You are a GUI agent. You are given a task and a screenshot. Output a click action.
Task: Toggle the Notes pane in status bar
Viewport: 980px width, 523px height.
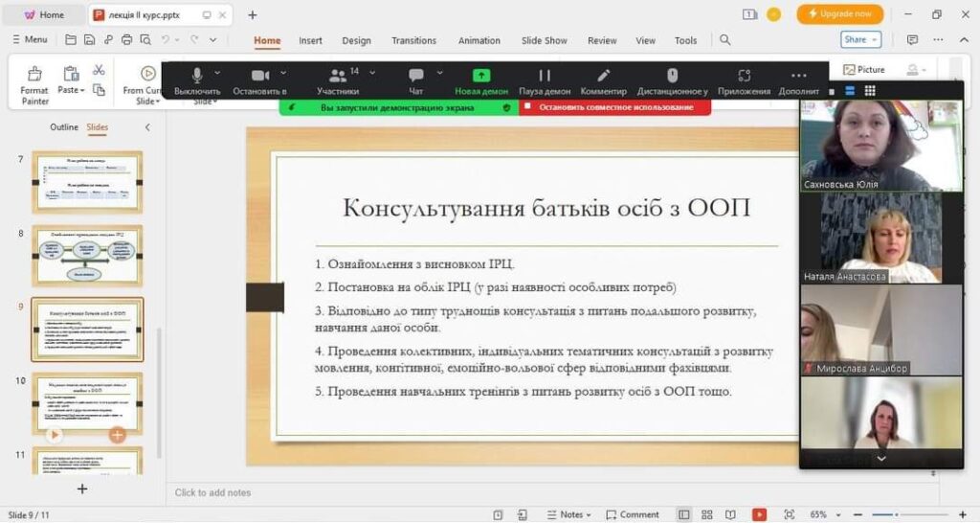(x=568, y=514)
